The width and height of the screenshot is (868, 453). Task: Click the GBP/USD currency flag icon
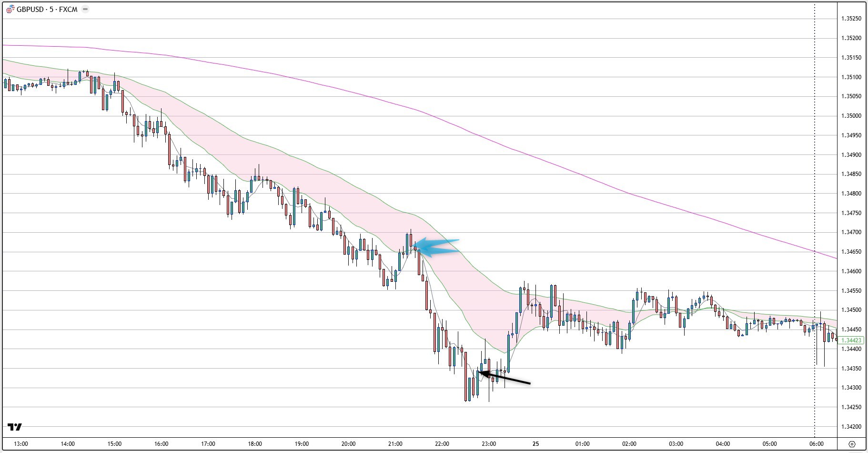[x=10, y=10]
